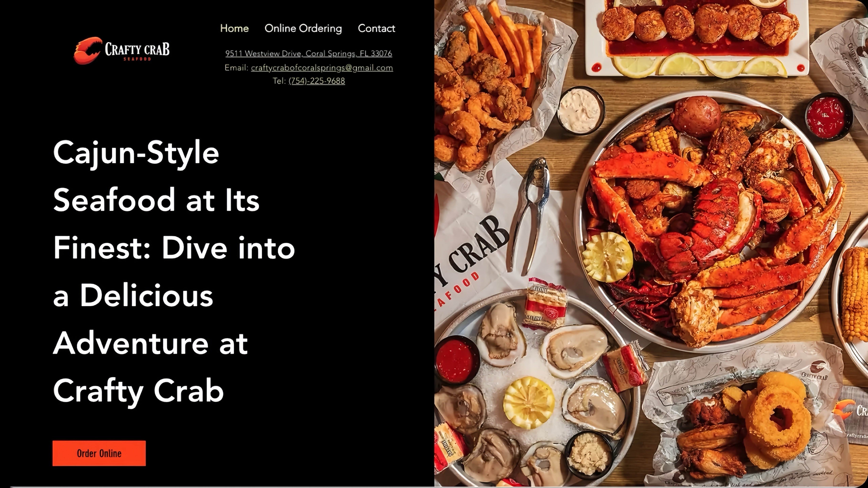The height and width of the screenshot is (488, 868).
Task: Go to the Online Ordering page
Action: [303, 28]
